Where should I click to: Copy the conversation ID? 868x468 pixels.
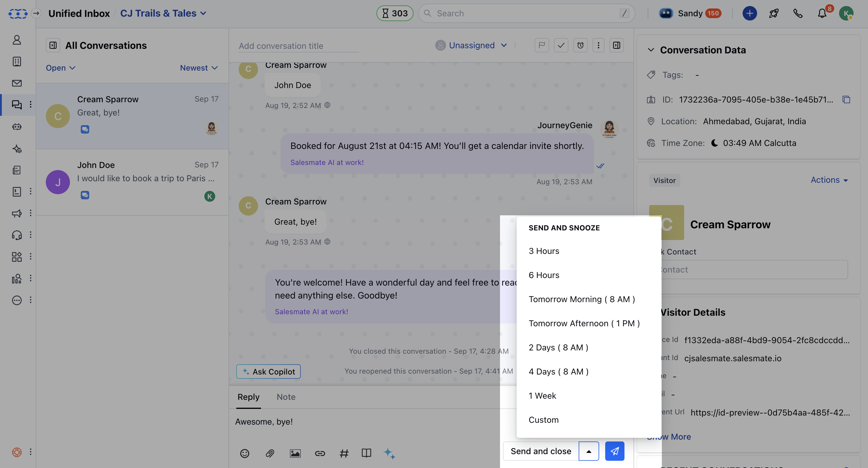pyautogui.click(x=846, y=100)
